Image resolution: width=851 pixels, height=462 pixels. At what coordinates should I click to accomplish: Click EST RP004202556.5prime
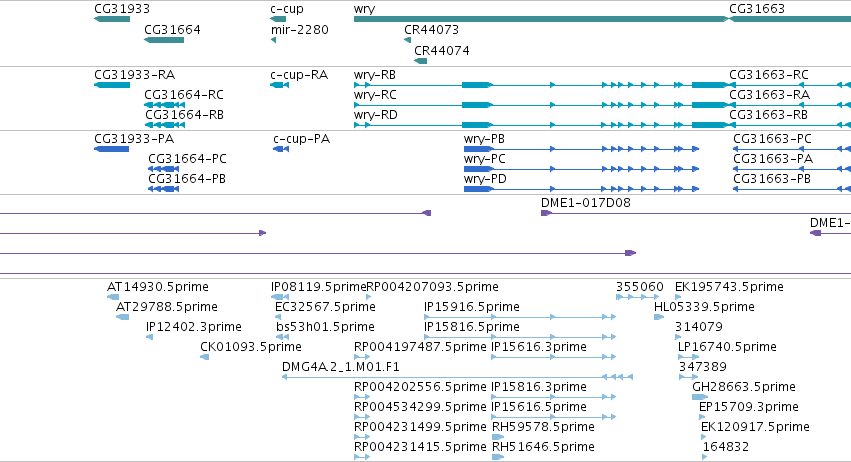420,387
